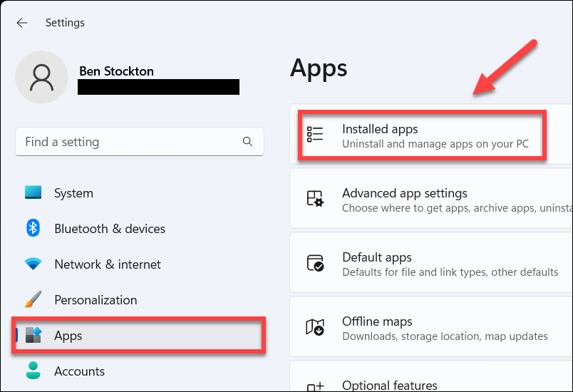The image size is (573, 392).
Task: Click the search magnifier icon
Action: tap(247, 142)
